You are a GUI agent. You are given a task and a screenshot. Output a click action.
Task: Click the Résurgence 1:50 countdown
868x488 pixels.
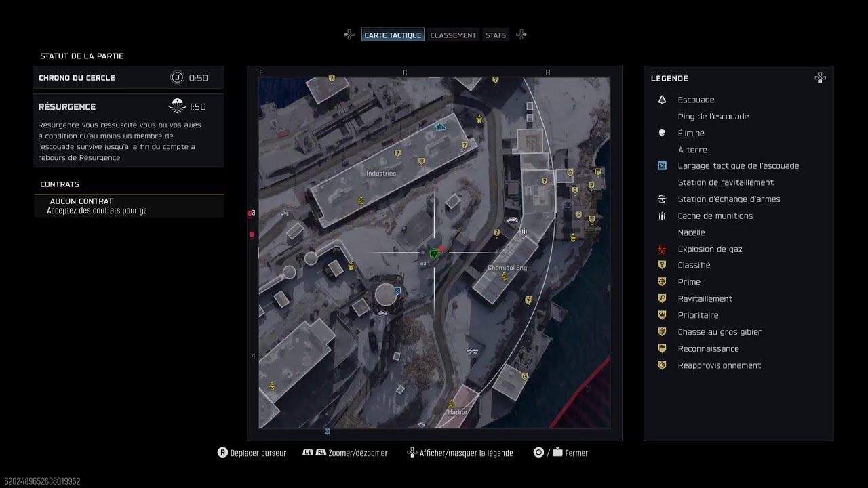pyautogui.click(x=197, y=107)
